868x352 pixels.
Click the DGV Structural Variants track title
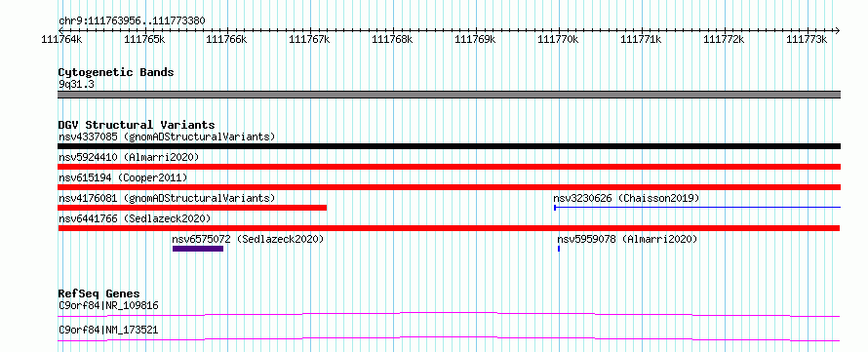[137, 125]
